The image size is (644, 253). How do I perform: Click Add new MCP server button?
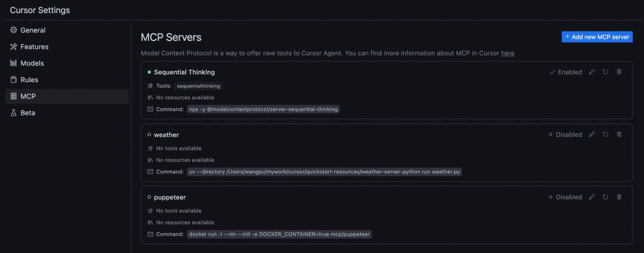coord(597,37)
